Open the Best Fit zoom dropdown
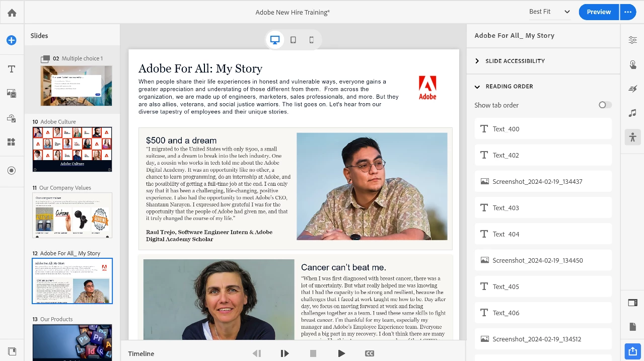 tap(549, 12)
